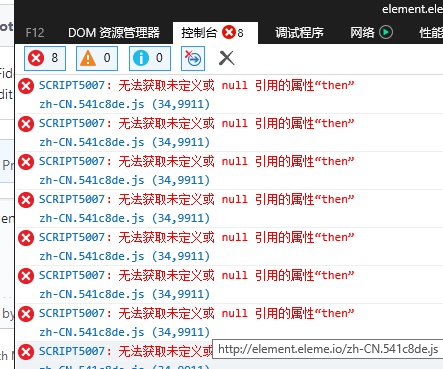Select the 控制台 tab
Image resolution: width=443 pixels, height=369 pixels.
point(215,33)
